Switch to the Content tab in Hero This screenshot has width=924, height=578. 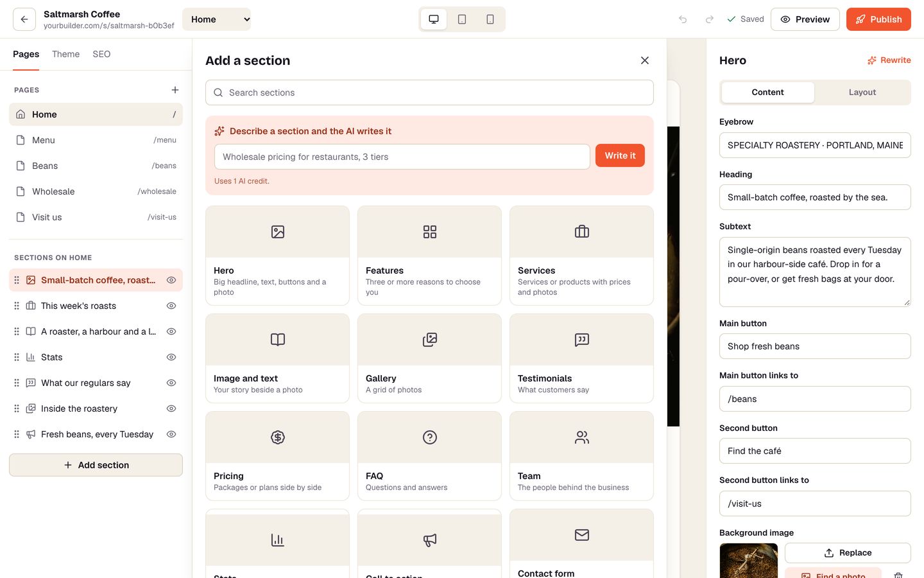click(767, 92)
